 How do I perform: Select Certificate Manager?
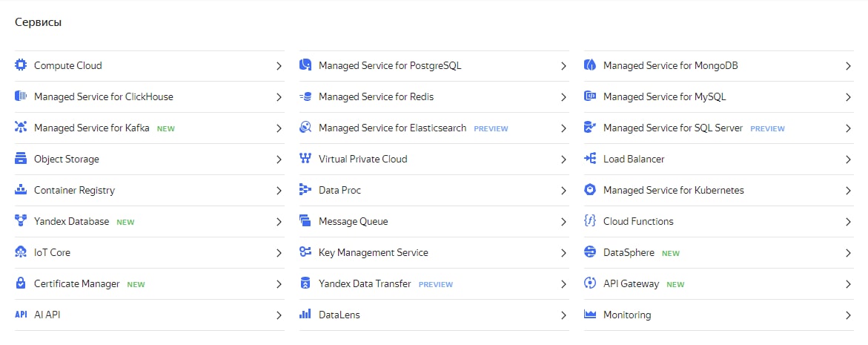point(150,284)
